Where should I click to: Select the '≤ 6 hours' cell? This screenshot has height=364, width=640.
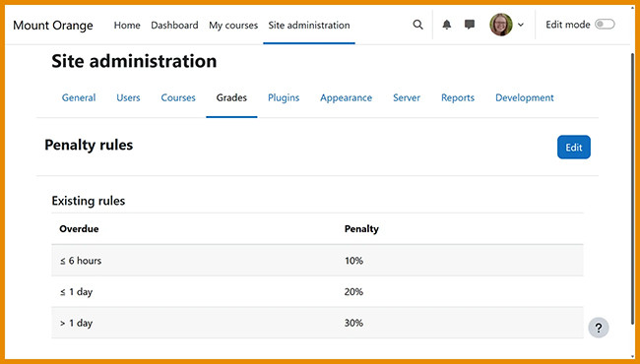81,261
